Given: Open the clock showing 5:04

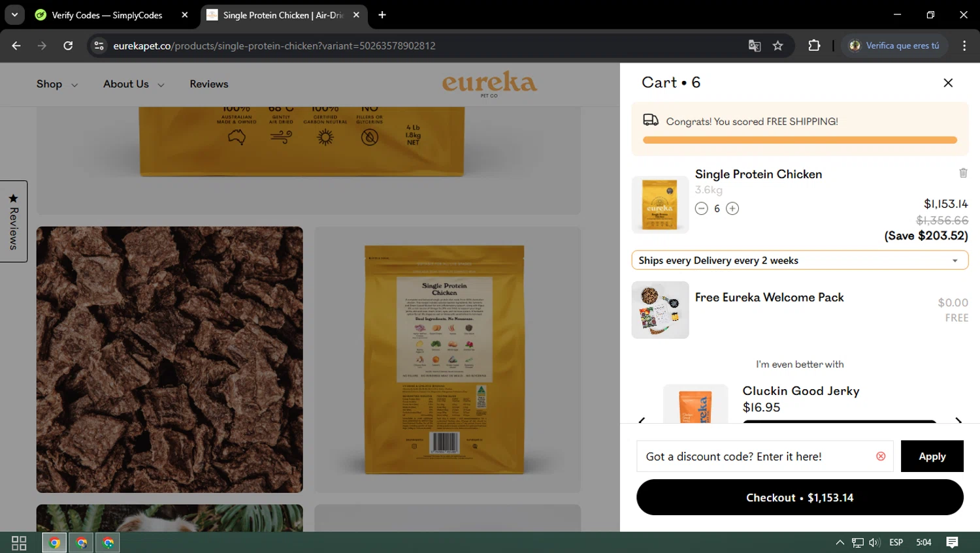Looking at the screenshot, I should click(924, 543).
